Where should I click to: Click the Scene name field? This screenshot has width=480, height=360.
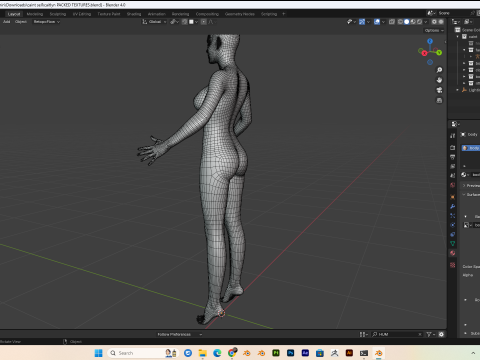coord(453,13)
